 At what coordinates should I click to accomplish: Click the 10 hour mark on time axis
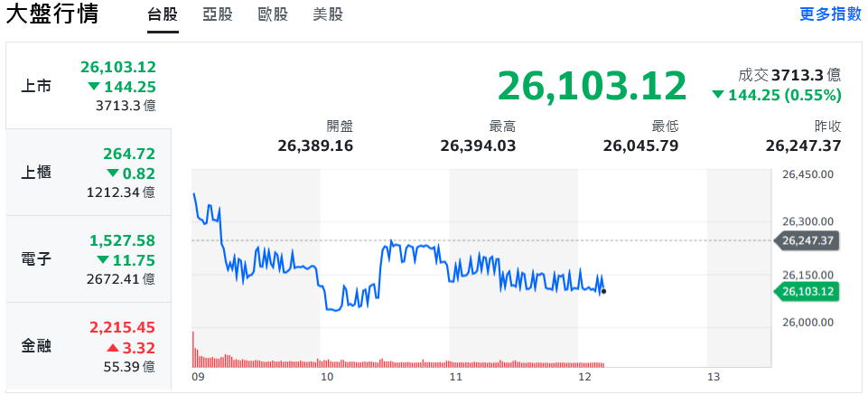(x=327, y=376)
